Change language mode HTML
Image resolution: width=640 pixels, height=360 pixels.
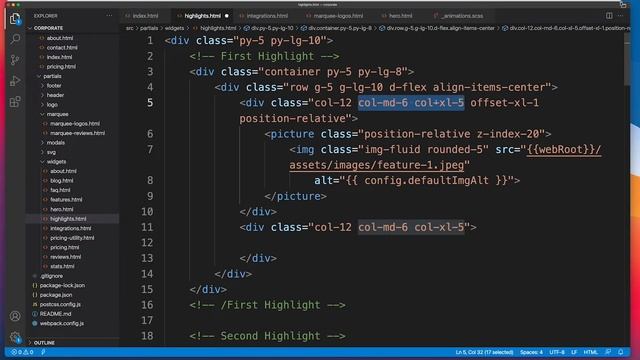click(x=590, y=352)
